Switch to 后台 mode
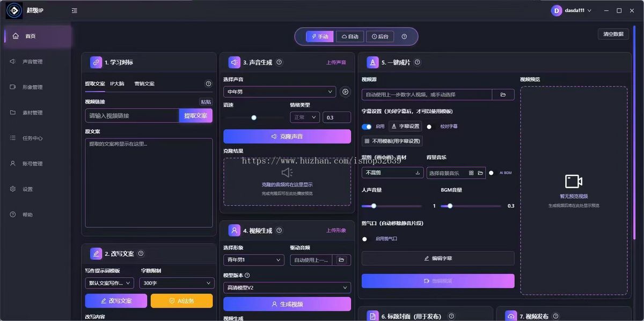 coord(380,36)
